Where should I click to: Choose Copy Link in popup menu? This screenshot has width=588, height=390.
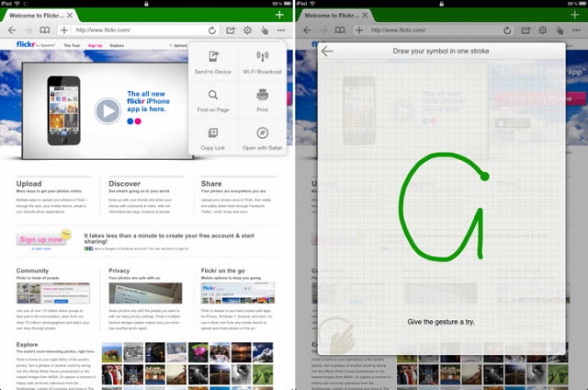point(213,139)
